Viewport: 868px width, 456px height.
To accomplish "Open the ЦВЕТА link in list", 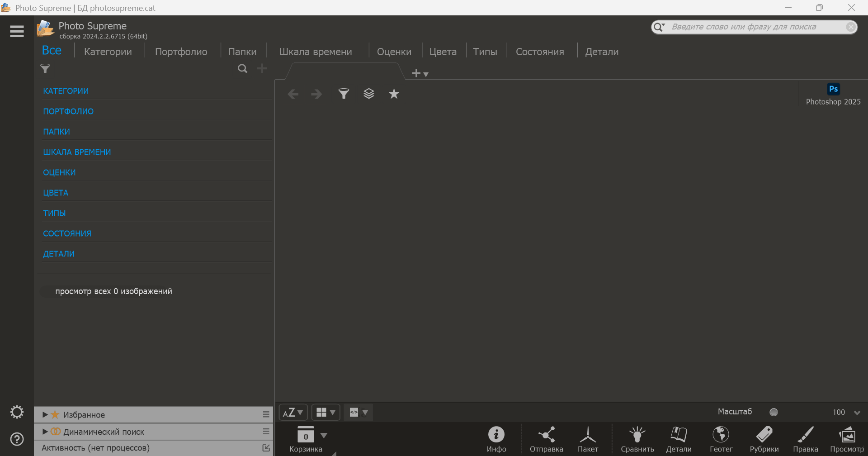I will coord(56,193).
